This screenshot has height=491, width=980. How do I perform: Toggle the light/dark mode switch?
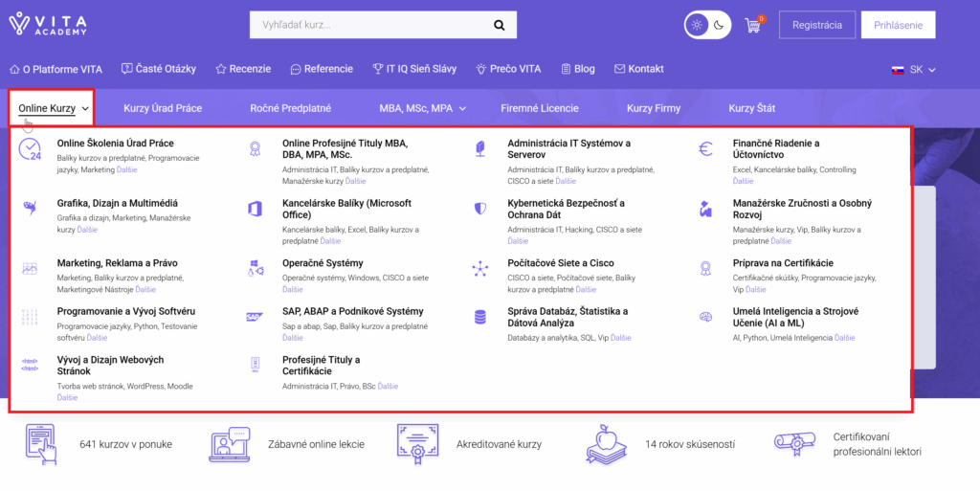pyautogui.click(x=707, y=25)
